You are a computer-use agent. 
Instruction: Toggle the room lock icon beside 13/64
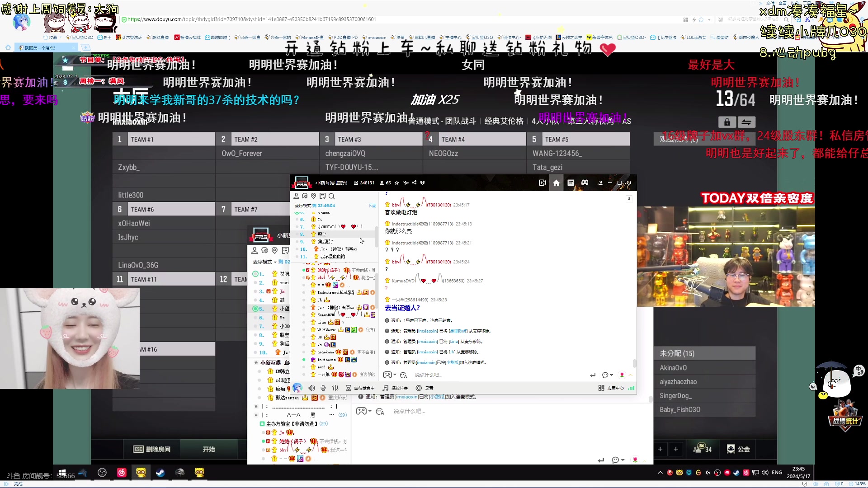point(726,122)
